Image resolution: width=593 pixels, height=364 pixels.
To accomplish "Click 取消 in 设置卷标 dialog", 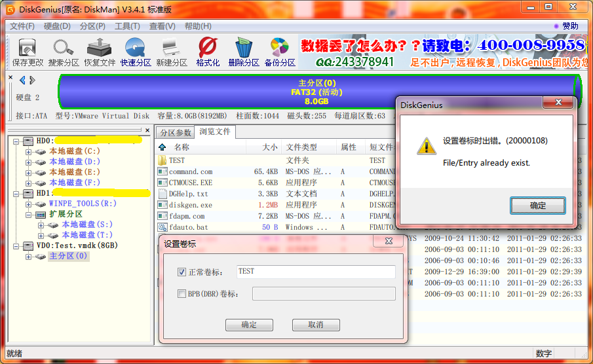I will 316,325.
